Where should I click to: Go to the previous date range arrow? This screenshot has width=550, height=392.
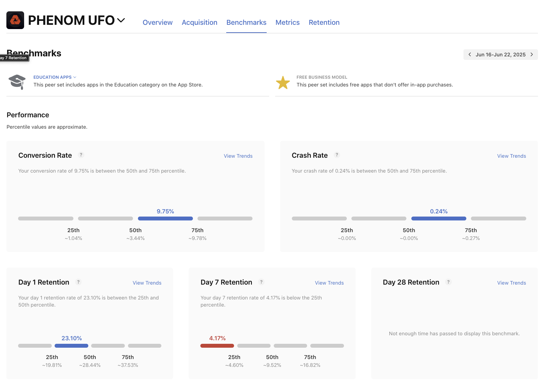470,54
